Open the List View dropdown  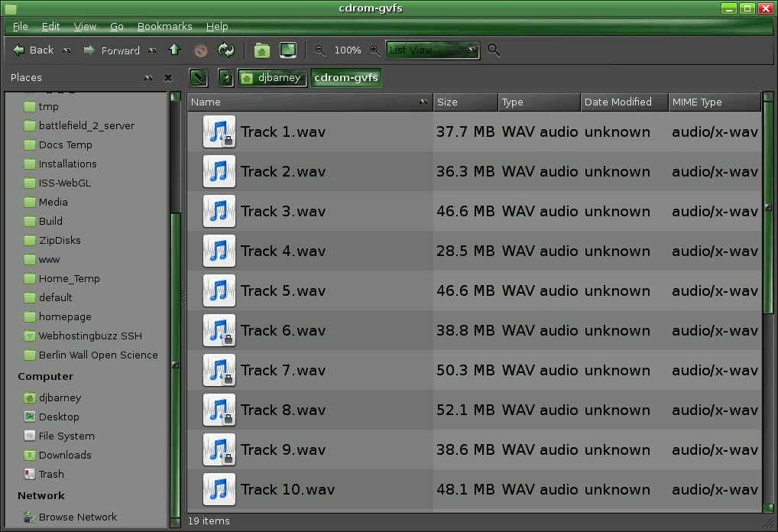click(x=433, y=50)
